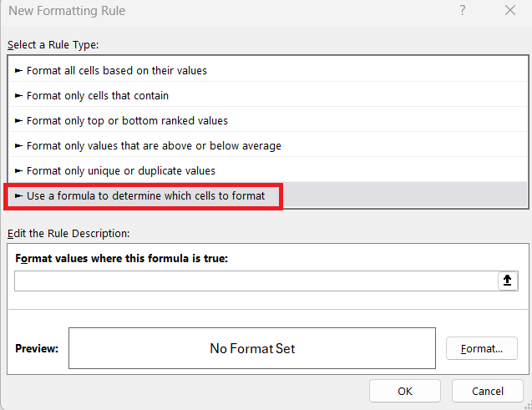The width and height of the screenshot is (532, 410).
Task: Click the 'Preview:' label
Action: 37,348
